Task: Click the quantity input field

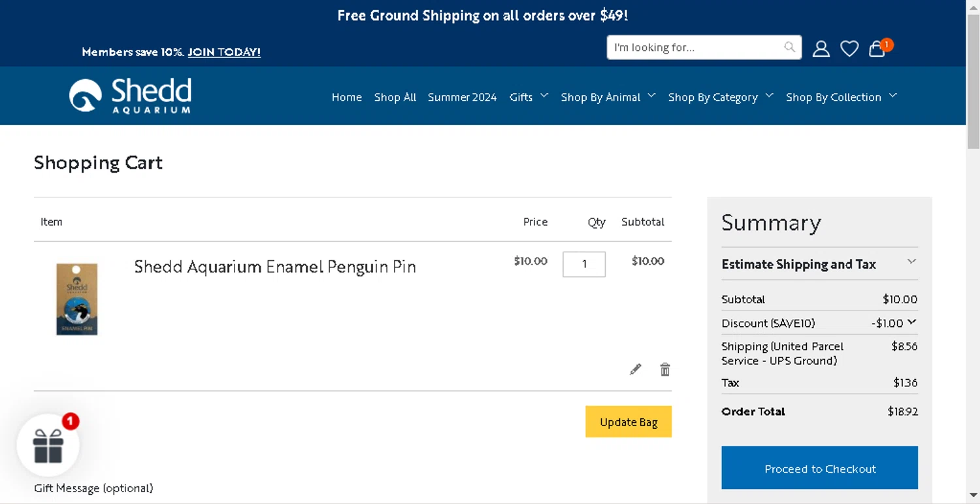Action: (x=584, y=264)
